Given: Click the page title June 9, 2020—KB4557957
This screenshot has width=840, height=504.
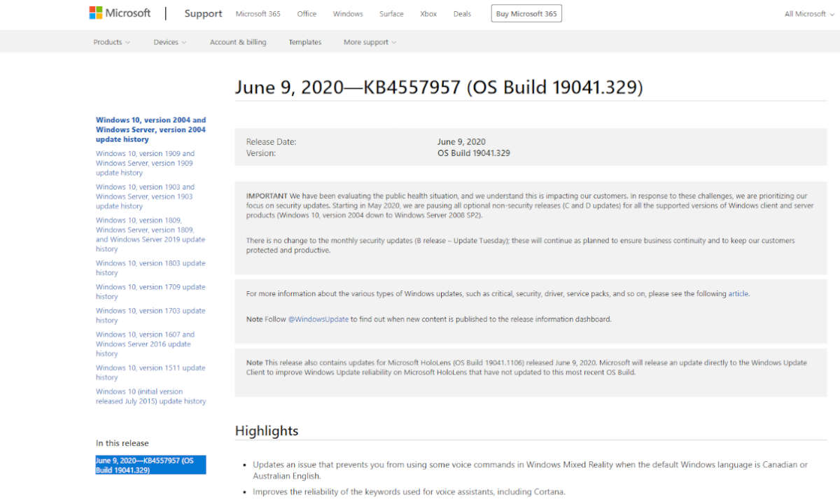Looking at the screenshot, I should [439, 87].
